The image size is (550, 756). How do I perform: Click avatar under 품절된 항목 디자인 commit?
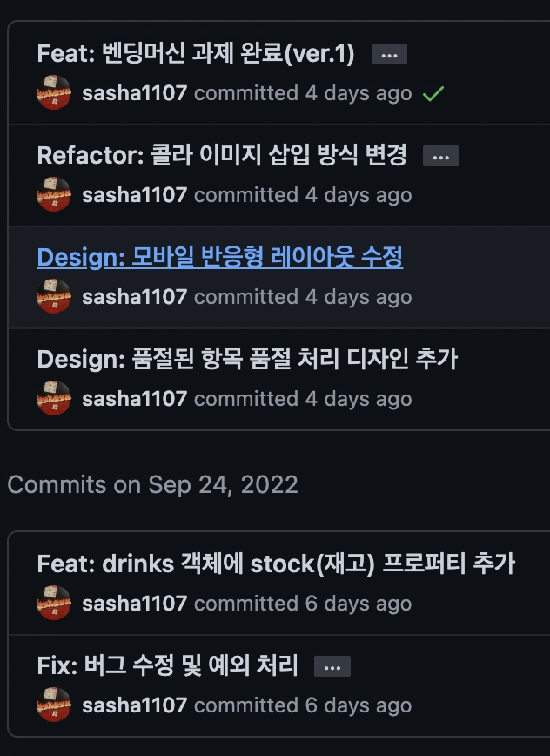tap(54, 399)
